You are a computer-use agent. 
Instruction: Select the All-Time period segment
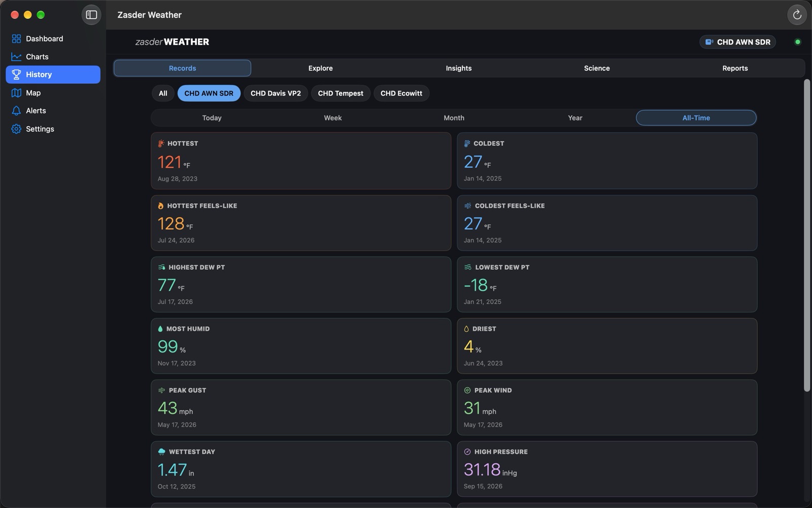pyautogui.click(x=696, y=118)
